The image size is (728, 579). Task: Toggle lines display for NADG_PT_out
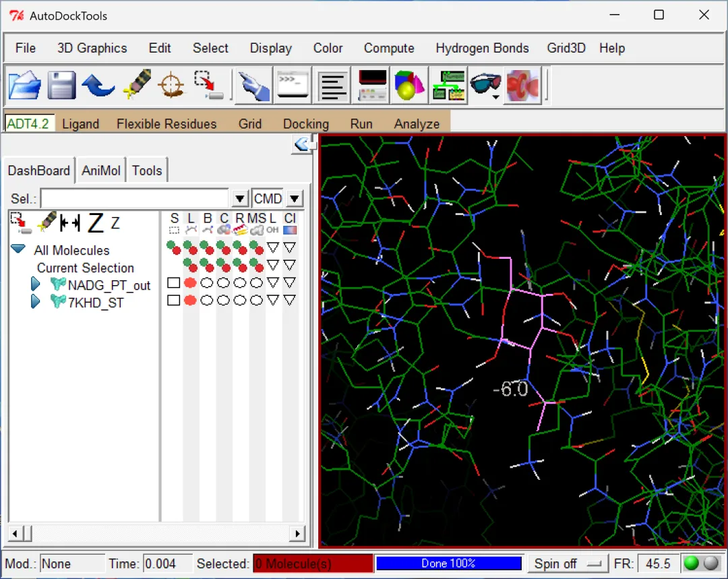(x=190, y=283)
